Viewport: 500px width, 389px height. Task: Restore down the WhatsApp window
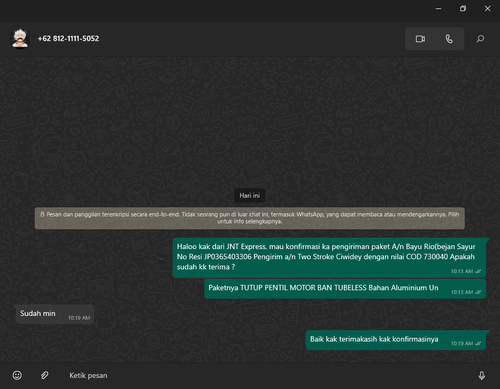point(463,9)
